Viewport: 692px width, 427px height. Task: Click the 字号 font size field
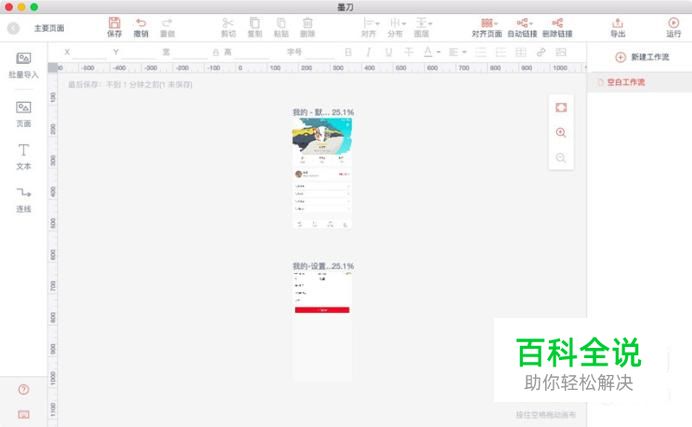pyautogui.click(x=320, y=52)
